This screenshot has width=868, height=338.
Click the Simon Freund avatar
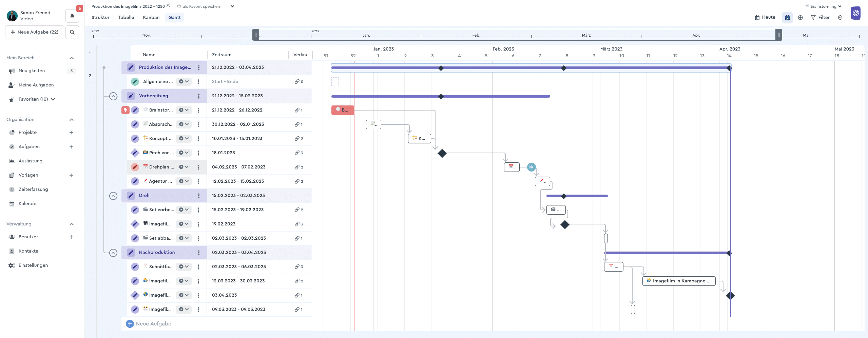point(12,16)
